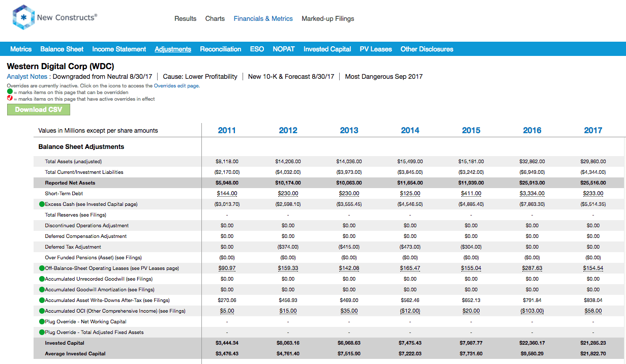
Task: Click the Western Digital Corp (WDC) heading
Action: tap(61, 67)
